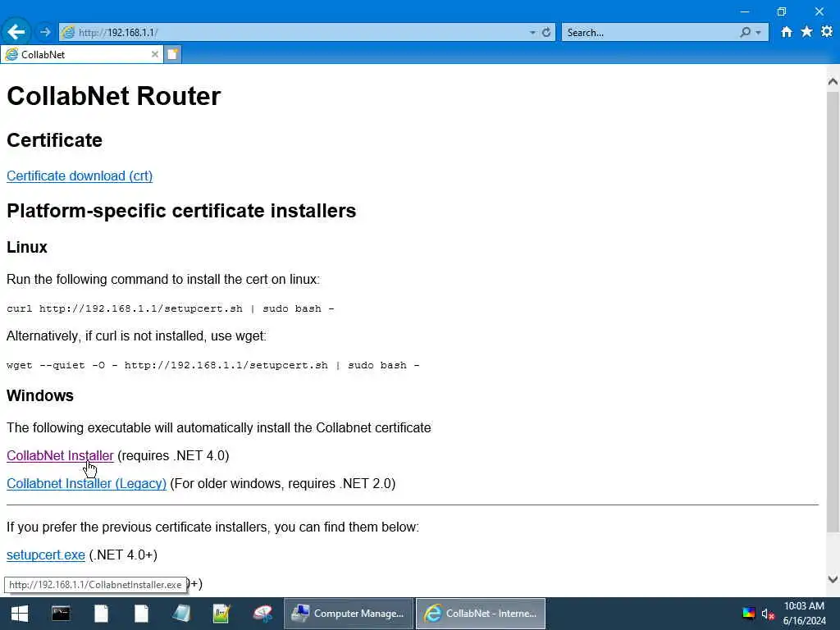
Task: Restore down the Internet Explorer window
Action: tap(782, 11)
